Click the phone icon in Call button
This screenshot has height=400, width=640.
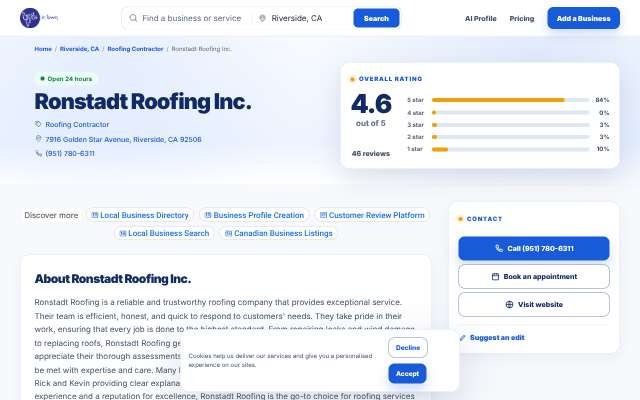pos(499,248)
